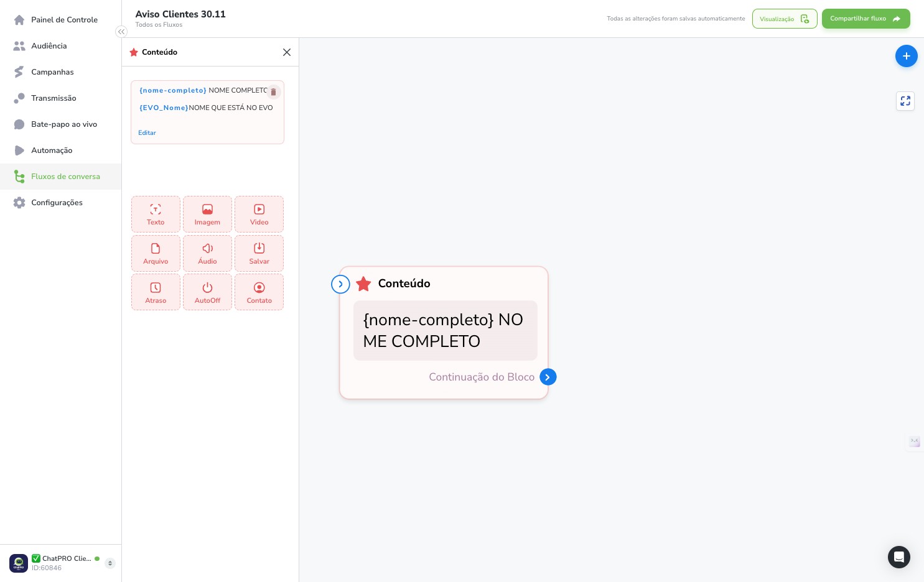
Task: Click the ChatPRO account avatar
Action: click(19, 563)
